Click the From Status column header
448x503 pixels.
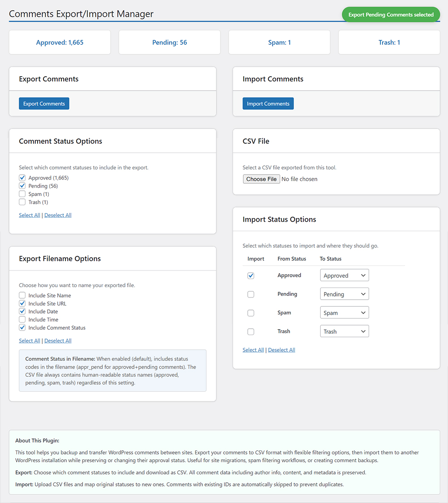292,258
